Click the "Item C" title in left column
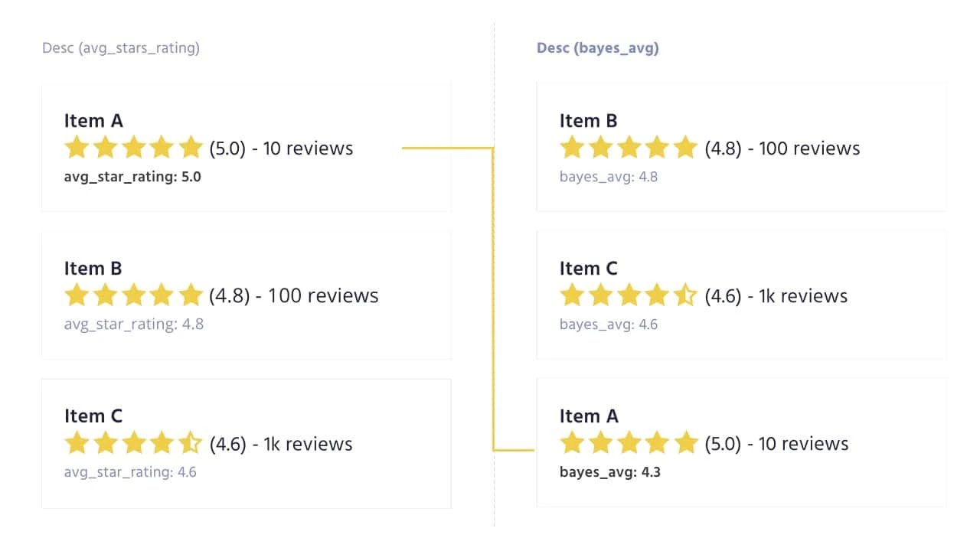 [x=93, y=416]
